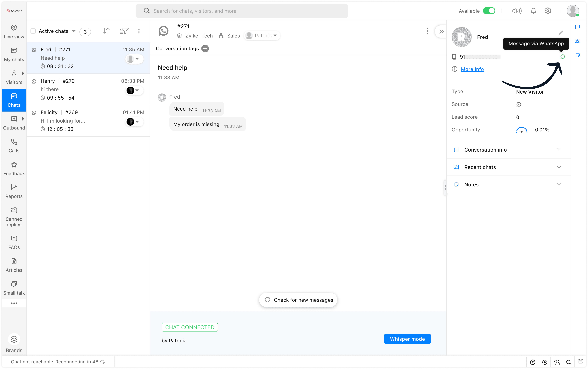Click the sort chats arrows icon
This screenshot has width=588, height=369.
tap(106, 31)
